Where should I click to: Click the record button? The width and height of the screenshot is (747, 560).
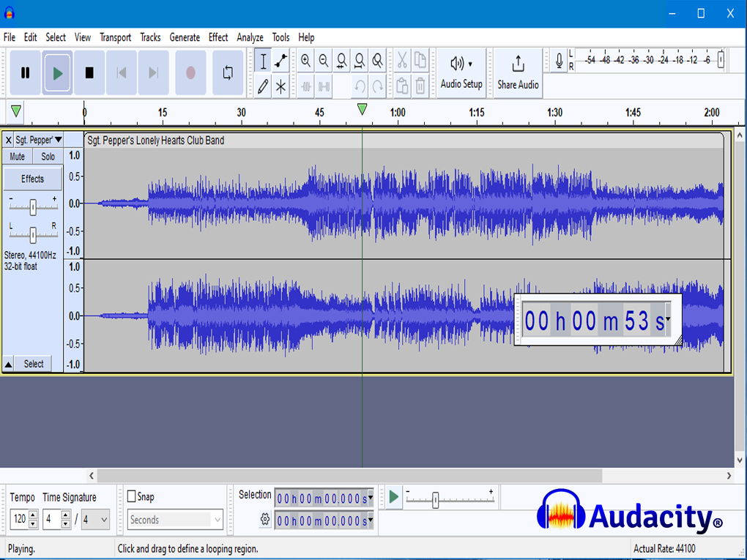(x=190, y=72)
